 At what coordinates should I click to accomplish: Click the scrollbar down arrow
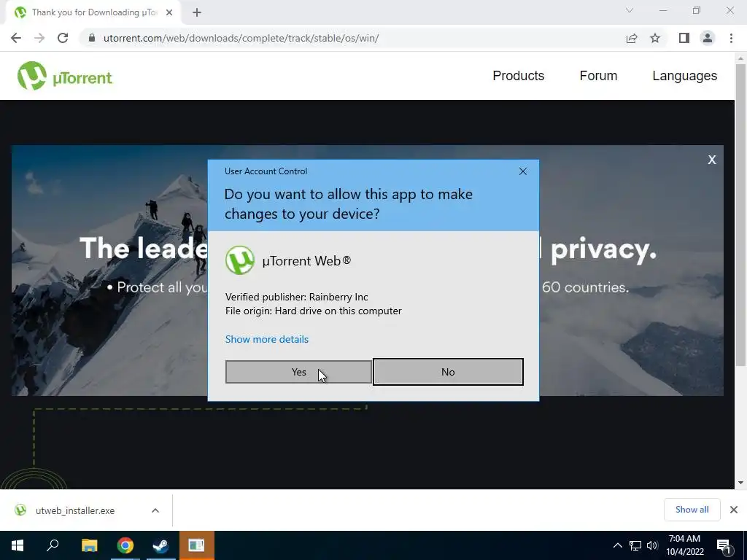tap(740, 483)
